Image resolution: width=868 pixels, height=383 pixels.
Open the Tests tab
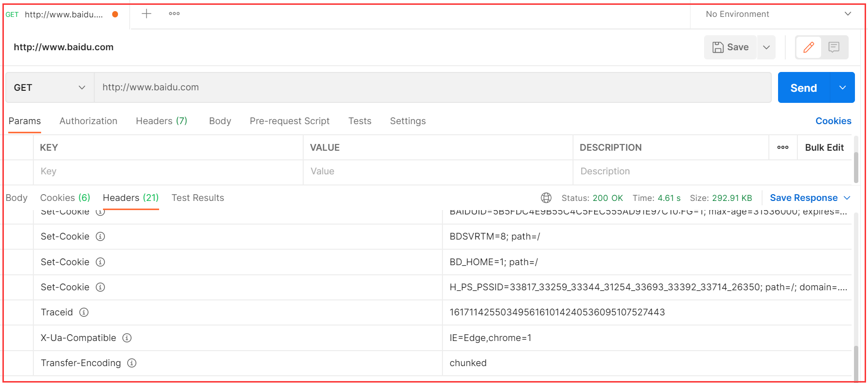pos(360,121)
